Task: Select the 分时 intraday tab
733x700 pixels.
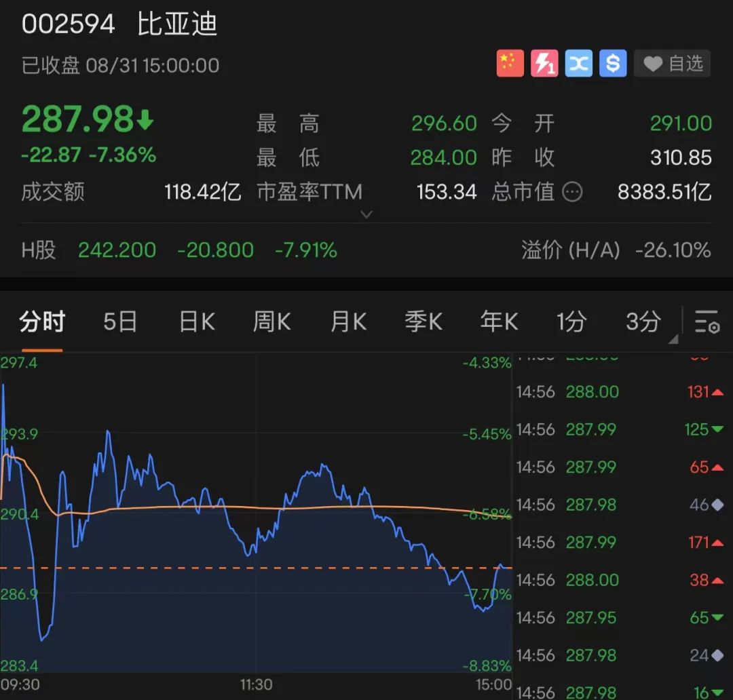Action: [42, 322]
